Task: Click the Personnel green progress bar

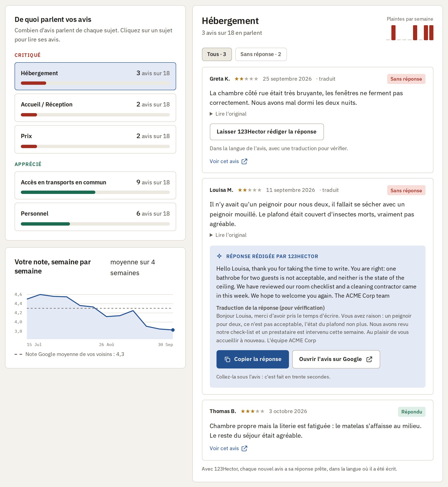Action: pyautogui.click(x=45, y=224)
